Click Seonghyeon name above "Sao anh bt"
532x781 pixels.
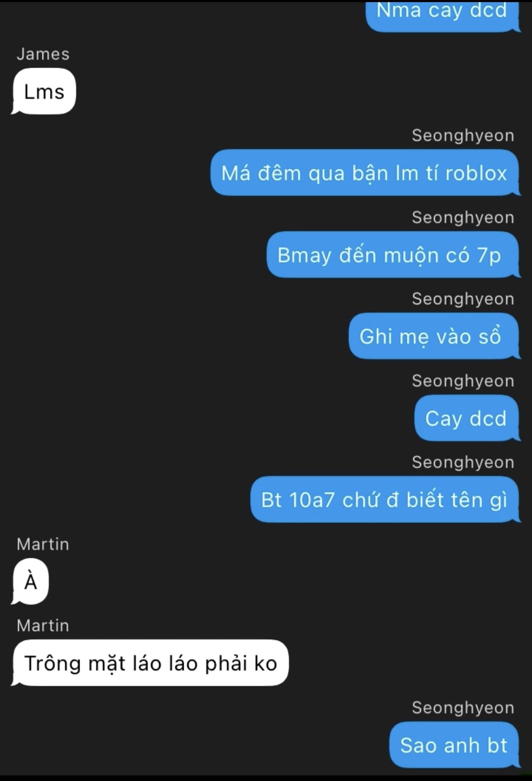click(463, 708)
